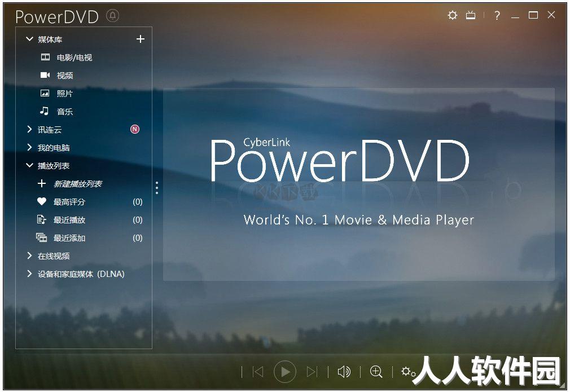The width and height of the screenshot is (570, 392).
Task: Create a playlist via 新建播放列表
Action: (x=78, y=184)
